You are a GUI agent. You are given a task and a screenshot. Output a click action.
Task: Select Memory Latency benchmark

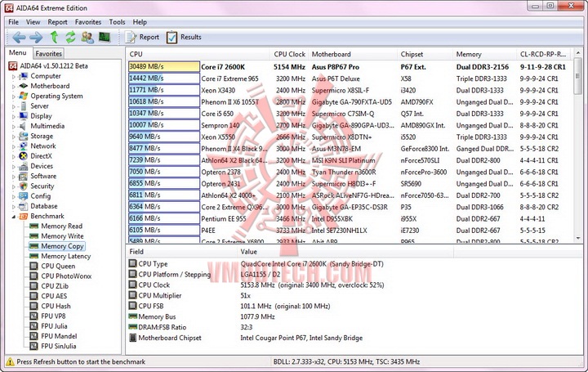(x=65, y=257)
